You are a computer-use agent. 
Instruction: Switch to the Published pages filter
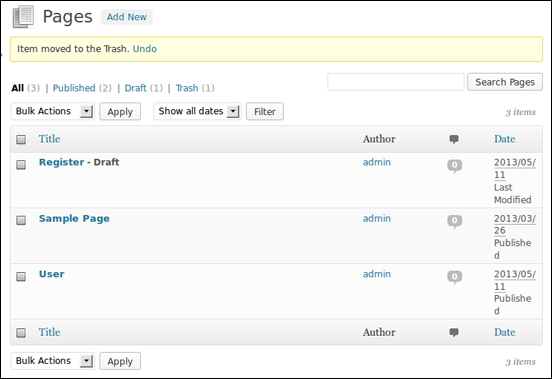pos(74,88)
